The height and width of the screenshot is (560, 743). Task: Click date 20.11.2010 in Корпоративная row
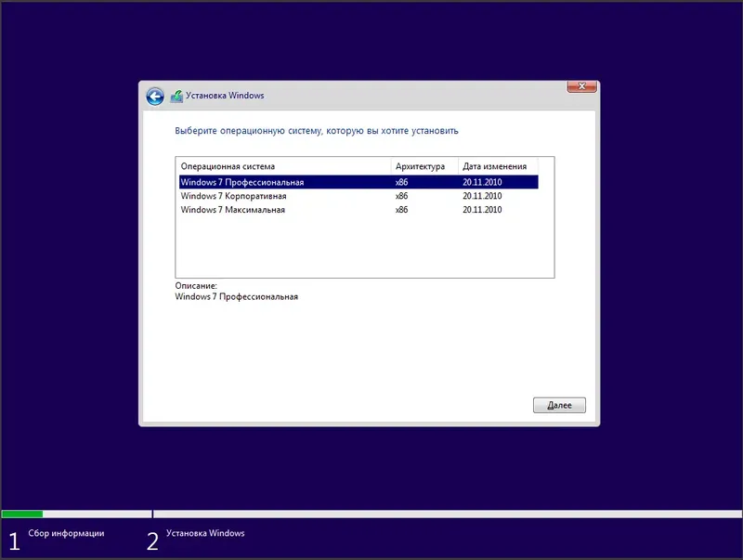click(x=482, y=196)
